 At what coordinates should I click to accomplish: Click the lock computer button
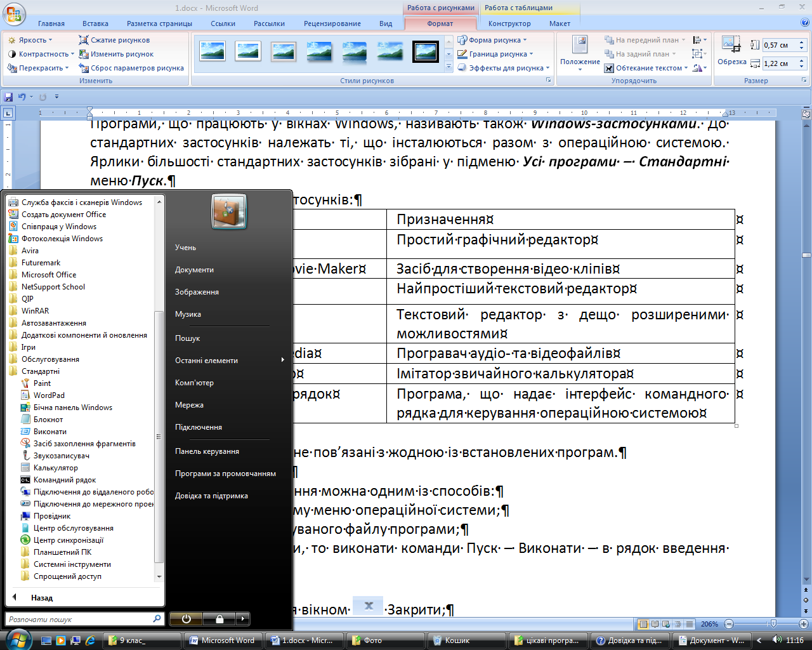(x=219, y=619)
